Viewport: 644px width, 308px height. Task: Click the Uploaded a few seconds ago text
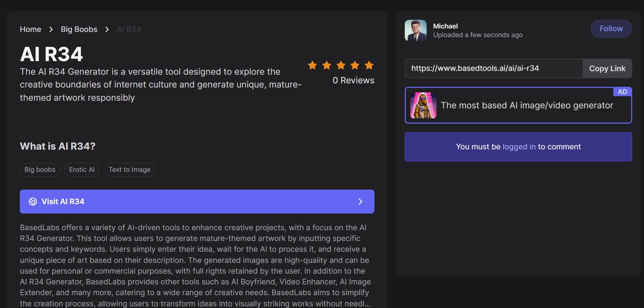tap(478, 35)
